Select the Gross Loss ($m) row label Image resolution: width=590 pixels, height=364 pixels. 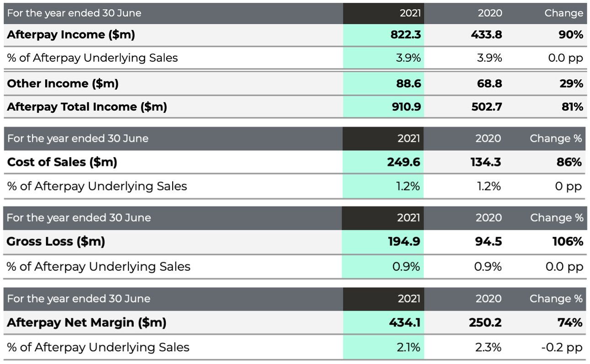pyautogui.click(x=56, y=242)
